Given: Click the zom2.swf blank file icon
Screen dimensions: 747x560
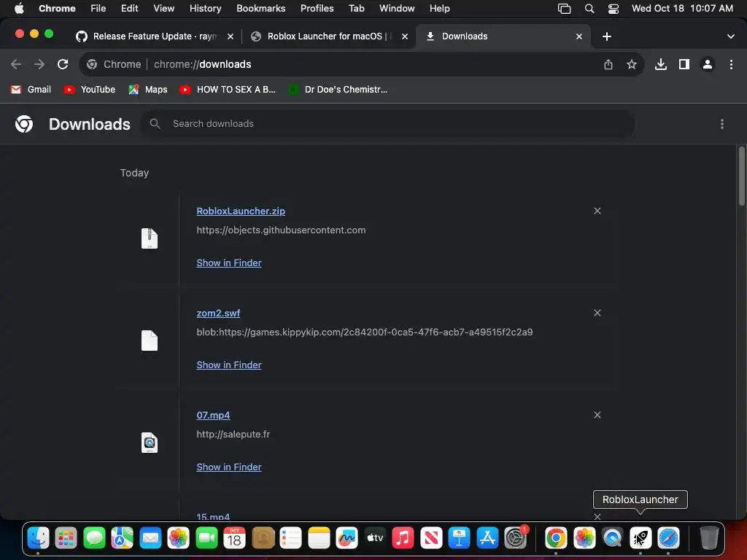Looking at the screenshot, I should (x=149, y=341).
